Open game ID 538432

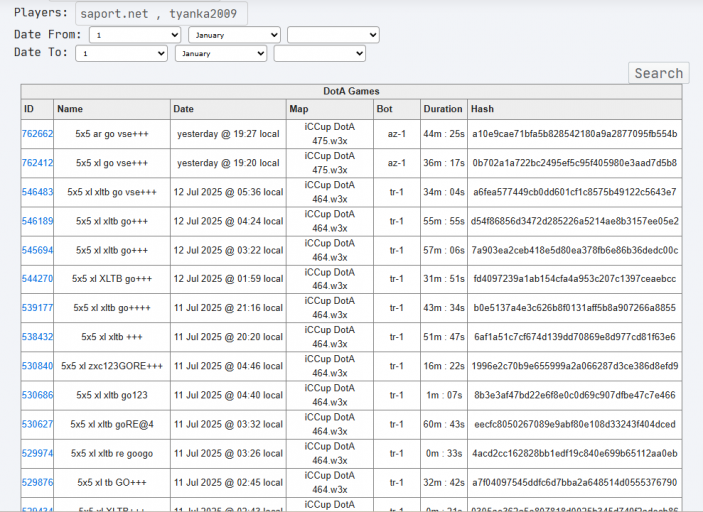click(x=37, y=337)
